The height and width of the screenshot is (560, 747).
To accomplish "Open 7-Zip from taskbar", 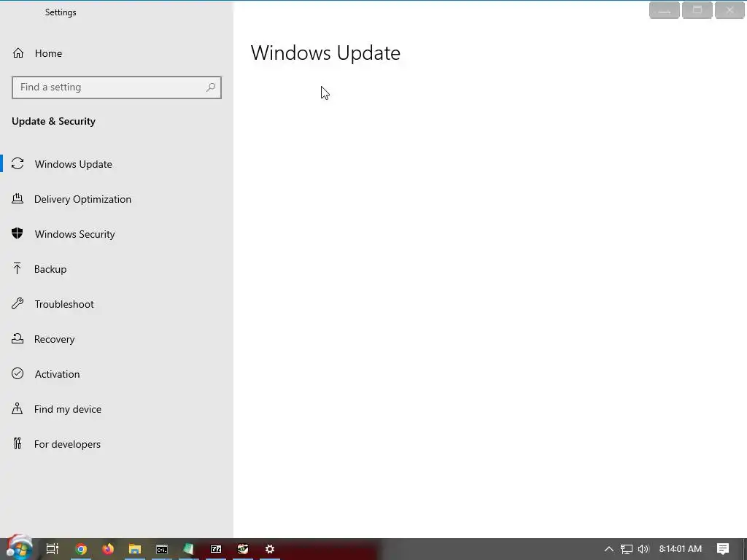I will pyautogui.click(x=216, y=549).
